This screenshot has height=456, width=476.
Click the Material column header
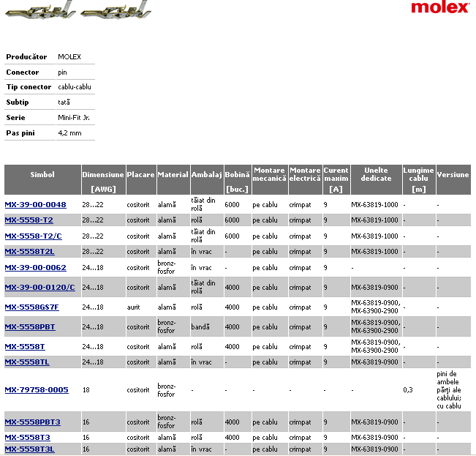[173, 179]
